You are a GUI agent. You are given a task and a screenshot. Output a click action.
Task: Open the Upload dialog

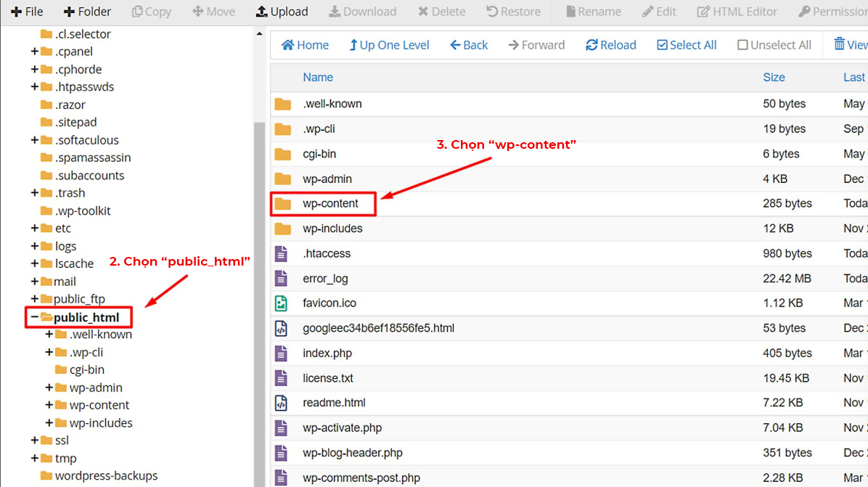[282, 12]
